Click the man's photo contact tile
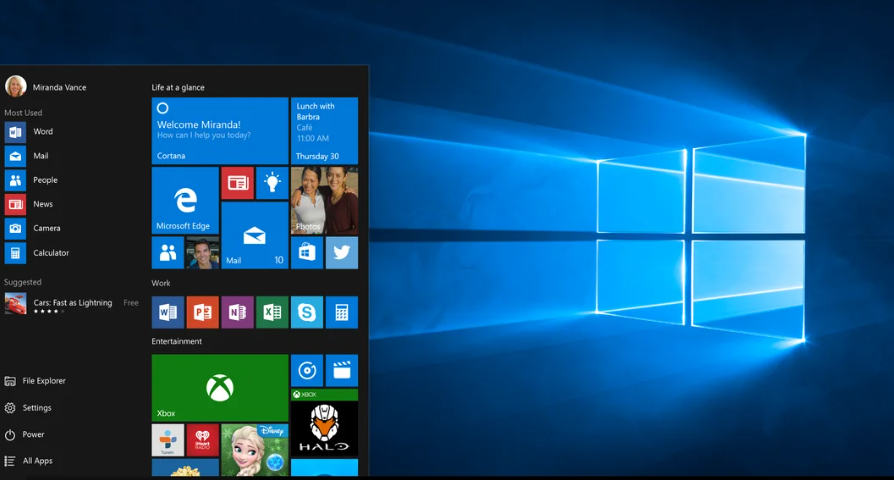894x480 pixels. [202, 253]
